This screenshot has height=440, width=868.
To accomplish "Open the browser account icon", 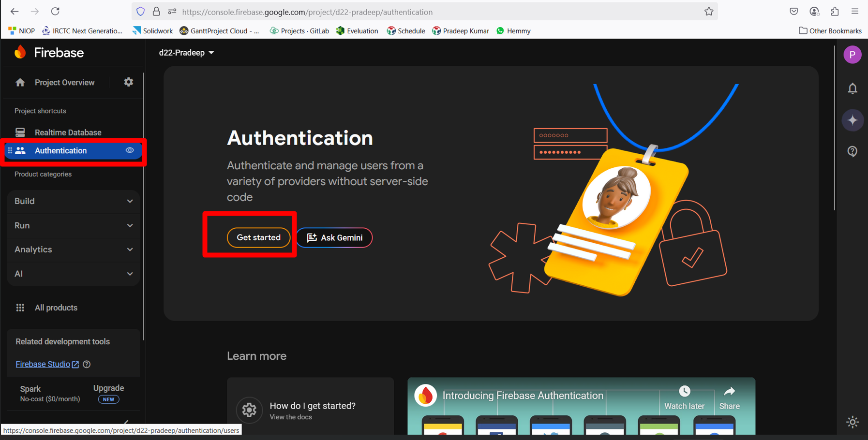I will (x=814, y=12).
